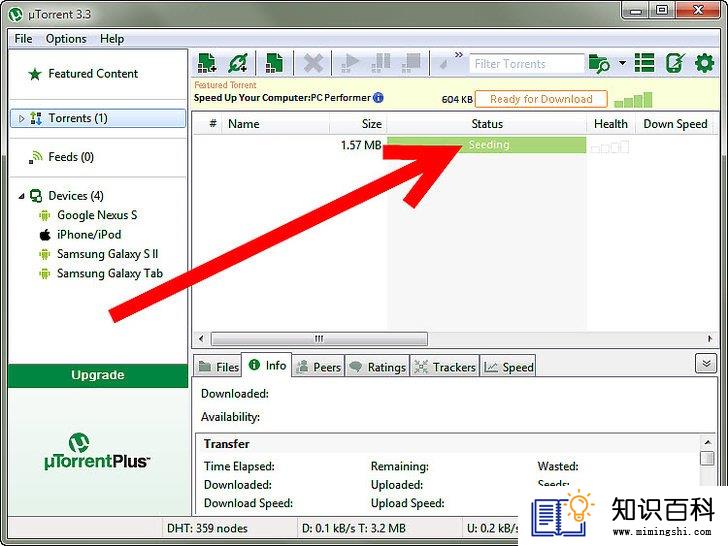This screenshot has width=728, height=546.
Task: Click the Speed Up Your Computer featured link
Action: point(282,98)
